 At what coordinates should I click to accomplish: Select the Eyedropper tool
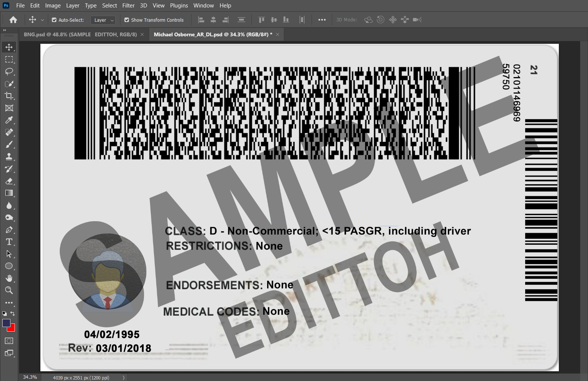[9, 120]
